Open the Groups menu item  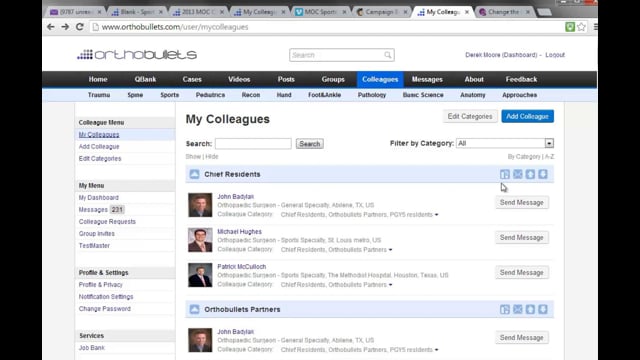pos(333,79)
